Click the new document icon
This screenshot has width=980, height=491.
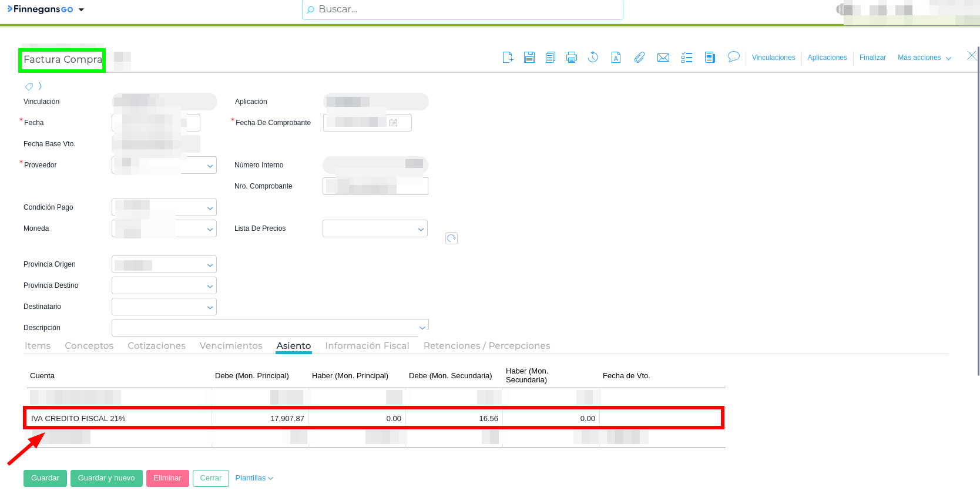tap(508, 58)
